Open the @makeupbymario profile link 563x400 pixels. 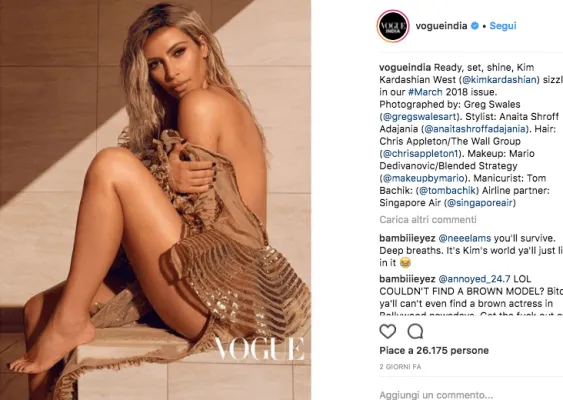click(423, 178)
